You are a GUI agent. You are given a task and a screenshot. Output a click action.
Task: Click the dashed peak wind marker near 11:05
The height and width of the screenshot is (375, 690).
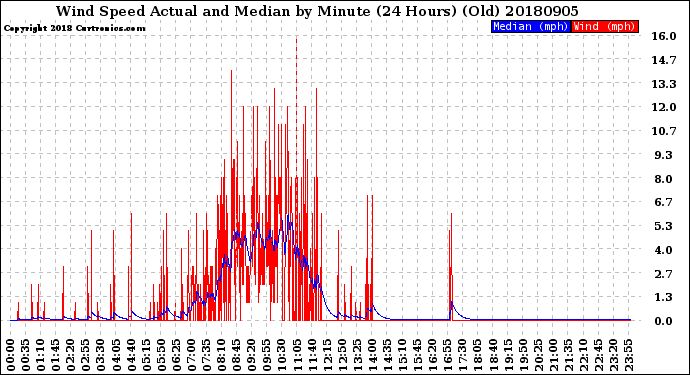pyautogui.click(x=296, y=107)
